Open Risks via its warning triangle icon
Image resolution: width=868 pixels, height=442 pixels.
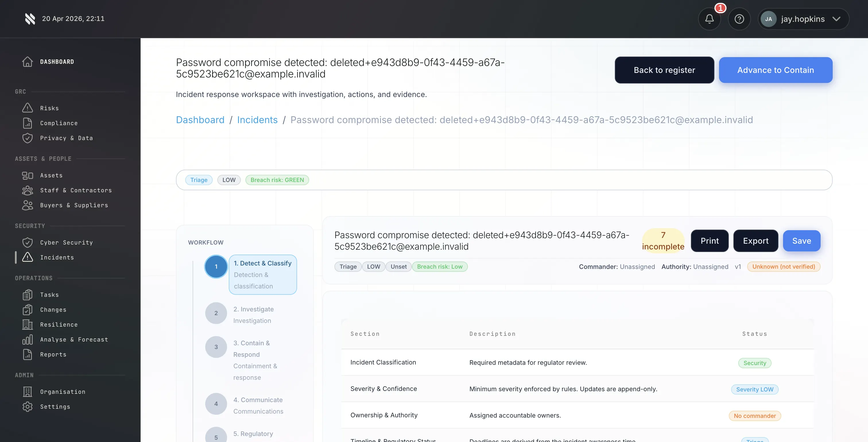click(28, 108)
